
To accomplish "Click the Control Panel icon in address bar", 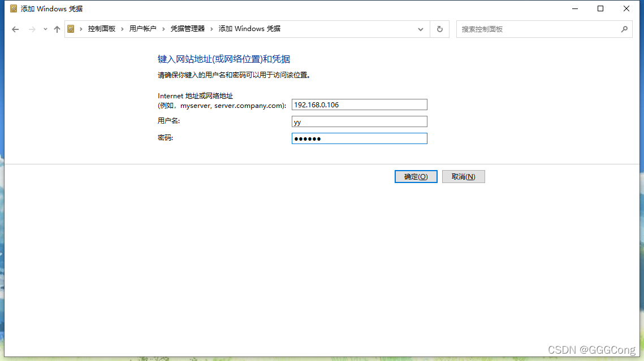I will 71,29.
